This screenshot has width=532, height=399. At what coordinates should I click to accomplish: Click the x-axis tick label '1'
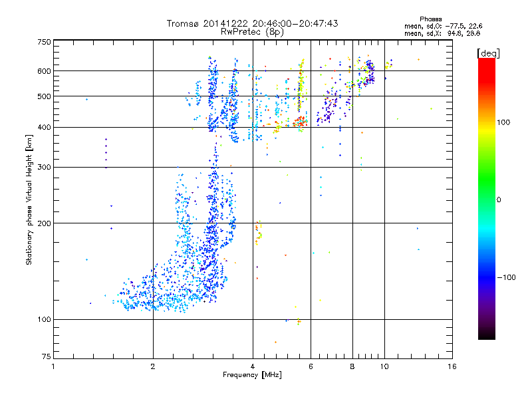click(x=53, y=366)
